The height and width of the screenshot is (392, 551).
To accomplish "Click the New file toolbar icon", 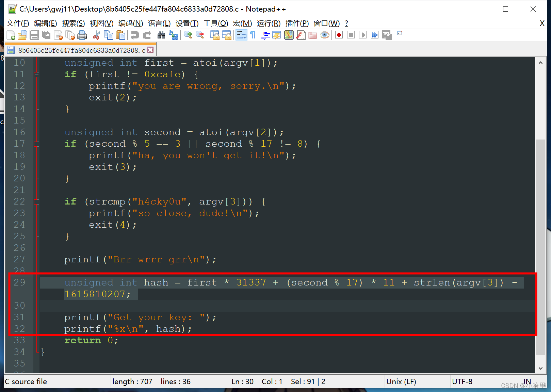I will 11,35.
